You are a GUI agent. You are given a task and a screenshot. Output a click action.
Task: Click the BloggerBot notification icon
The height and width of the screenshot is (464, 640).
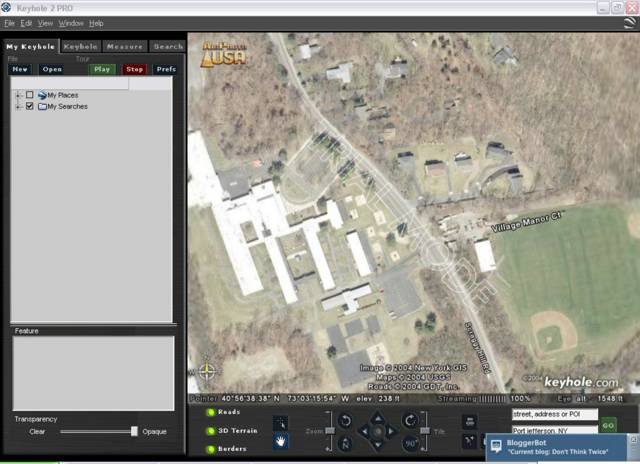pyautogui.click(x=496, y=446)
